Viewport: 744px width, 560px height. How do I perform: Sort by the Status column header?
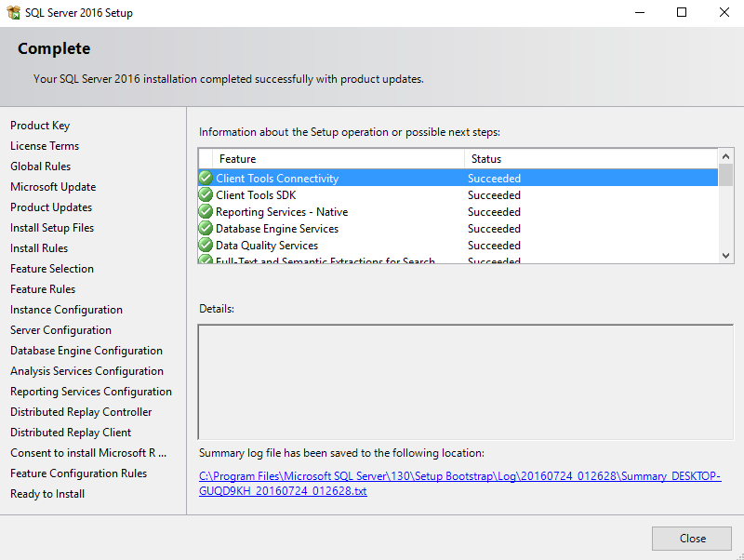[586, 159]
